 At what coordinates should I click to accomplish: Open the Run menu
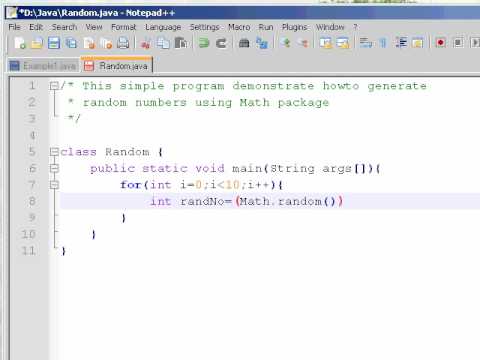(266, 27)
